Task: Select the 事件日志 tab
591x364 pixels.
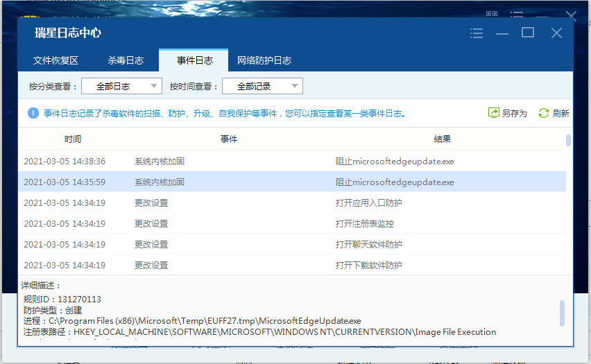Action: pos(194,60)
